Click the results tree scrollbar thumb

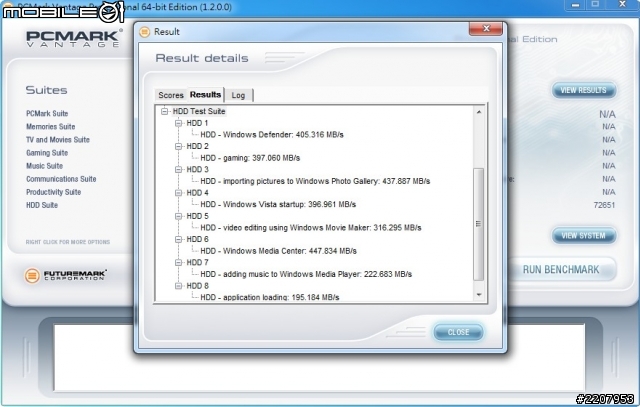[x=478, y=224]
